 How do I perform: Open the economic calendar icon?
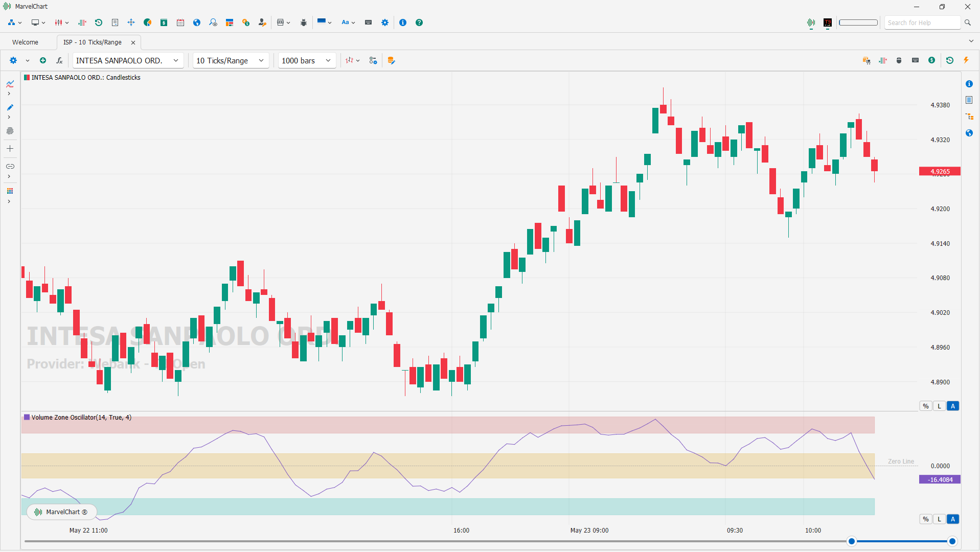[x=180, y=22]
